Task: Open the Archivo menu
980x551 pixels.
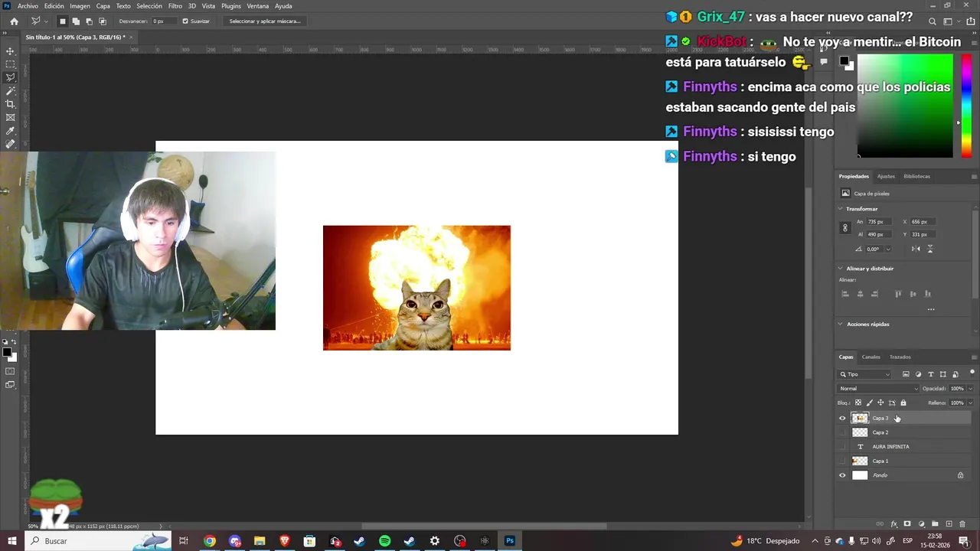Action: click(28, 6)
